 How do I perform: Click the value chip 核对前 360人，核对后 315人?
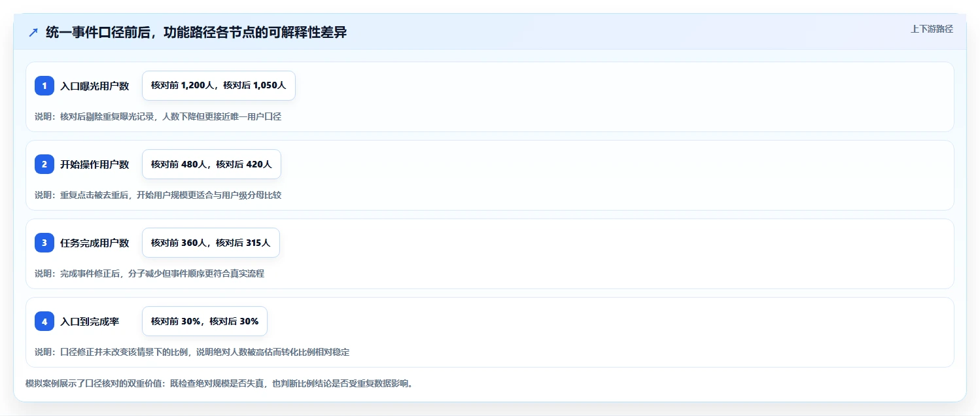click(211, 243)
